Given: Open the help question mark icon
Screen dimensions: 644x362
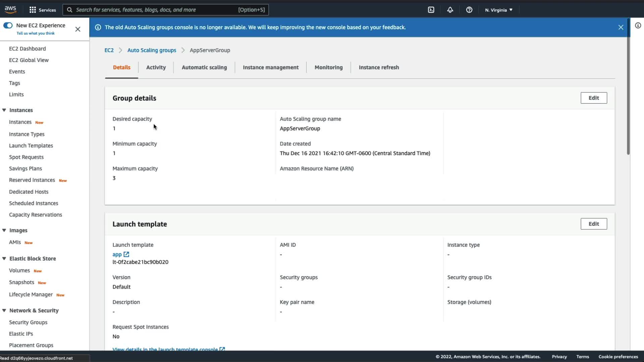Looking at the screenshot, I should tap(469, 10).
